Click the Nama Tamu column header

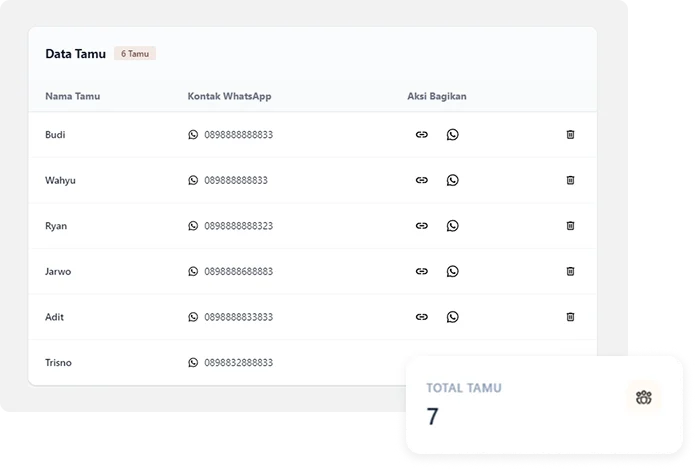pos(72,97)
